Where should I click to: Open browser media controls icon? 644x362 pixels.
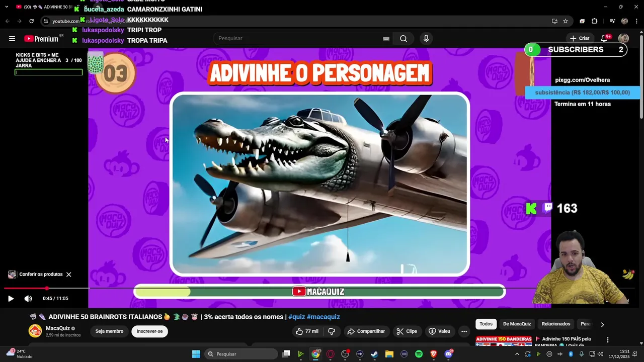coord(612,21)
